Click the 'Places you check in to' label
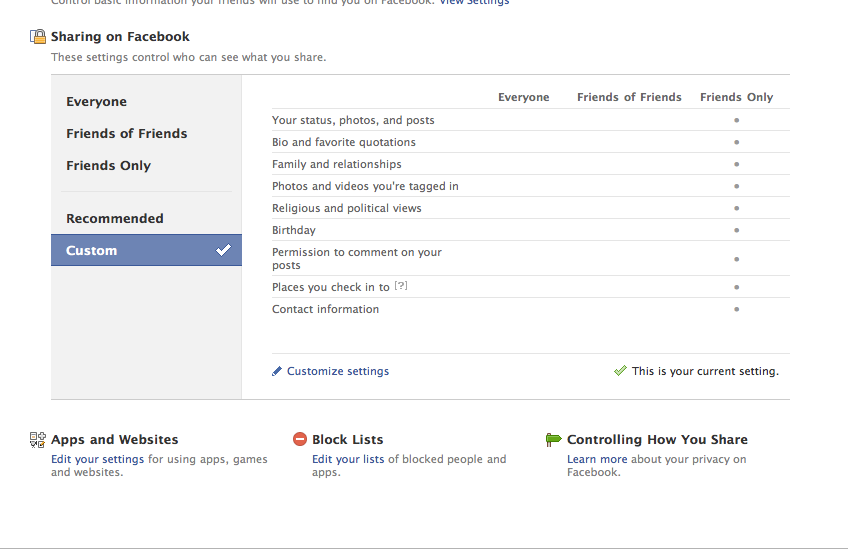 [330, 287]
